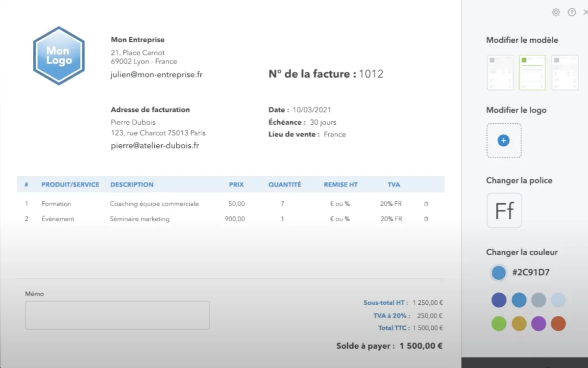Click the Mon Logo hexagon image
Viewport: 588px width, 368px height.
coord(59,55)
